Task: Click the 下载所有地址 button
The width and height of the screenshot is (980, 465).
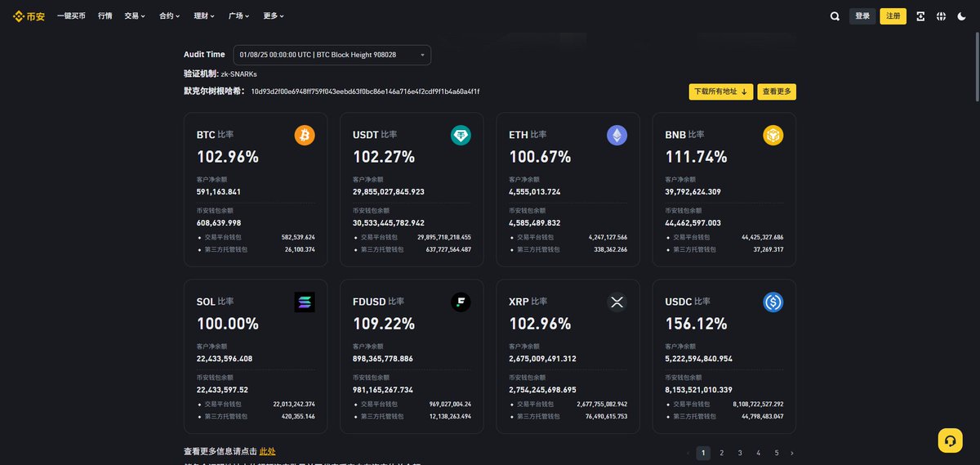Action: [x=720, y=92]
